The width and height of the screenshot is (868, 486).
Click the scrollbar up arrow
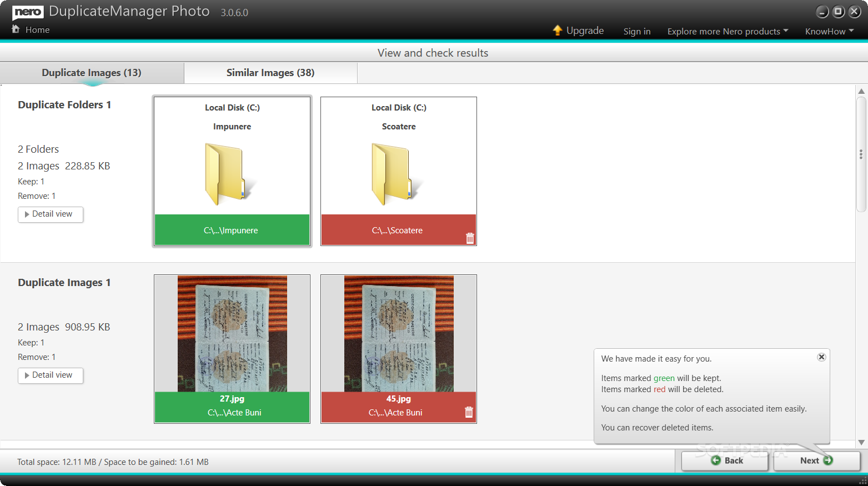coord(861,91)
